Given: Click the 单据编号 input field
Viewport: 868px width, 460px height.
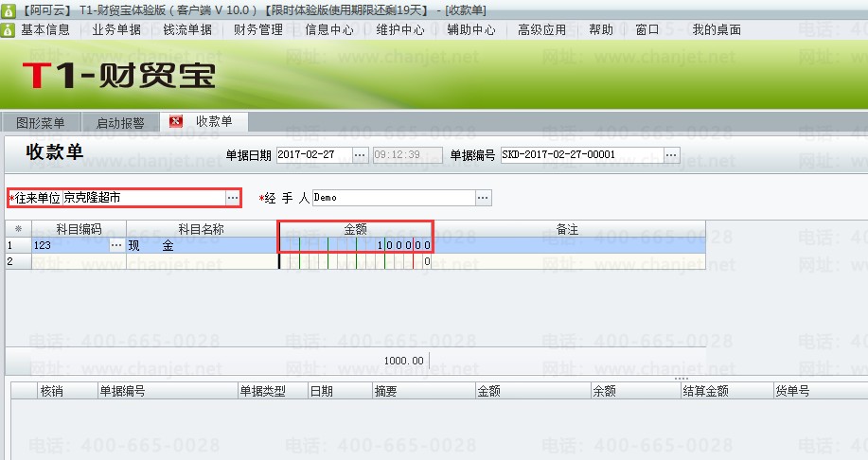Looking at the screenshot, I should [x=582, y=155].
